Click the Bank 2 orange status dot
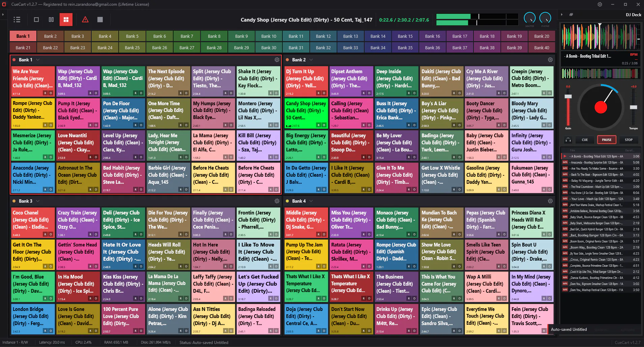The height and width of the screenshot is (347, 644). [287, 60]
